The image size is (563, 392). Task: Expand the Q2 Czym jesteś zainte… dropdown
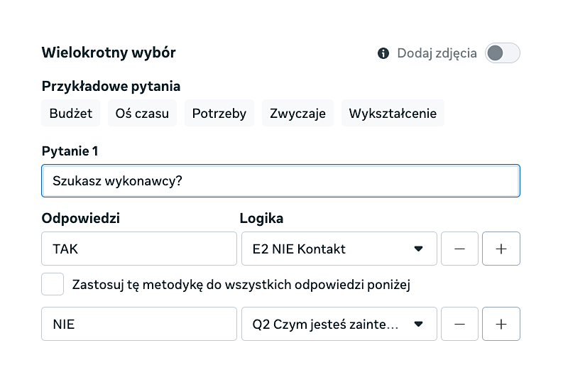[339, 324]
